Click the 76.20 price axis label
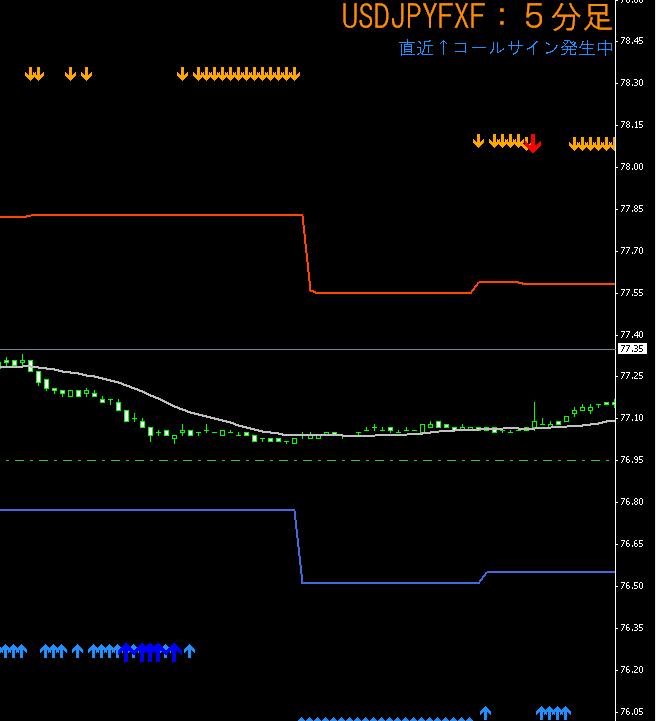This screenshot has height=721, width=656. point(632,670)
